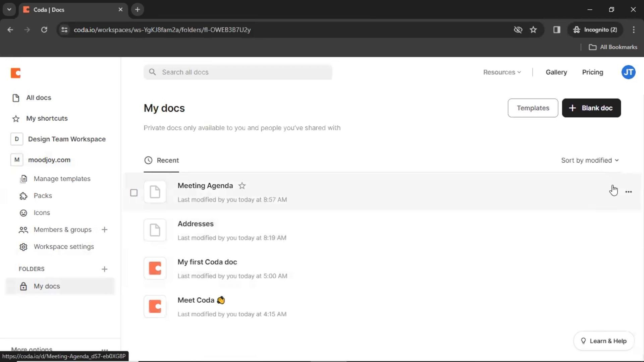The width and height of the screenshot is (644, 362).
Task: Open All docs in the sidebar
Action: 32,98
